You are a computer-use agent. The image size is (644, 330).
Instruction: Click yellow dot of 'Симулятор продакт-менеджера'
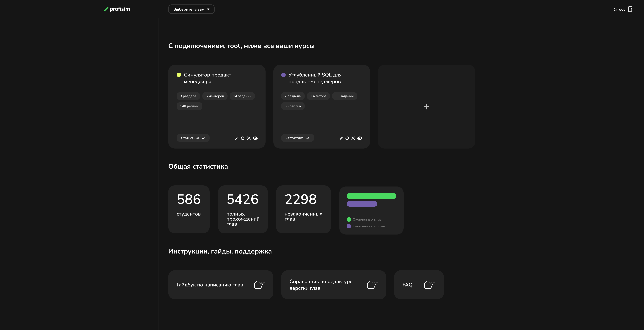(179, 75)
